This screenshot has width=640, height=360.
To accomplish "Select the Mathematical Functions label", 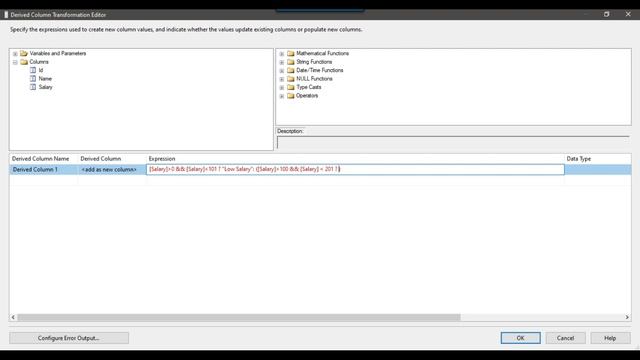I will coord(322,53).
